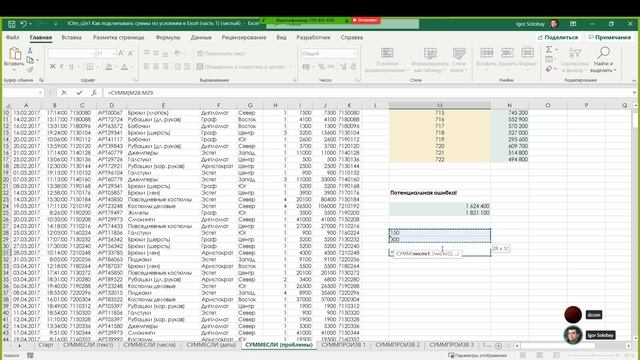Image resolution: width=640 pixels, height=360 pixels.
Task: Switch to the Данные ribbon tab
Action: (201, 37)
